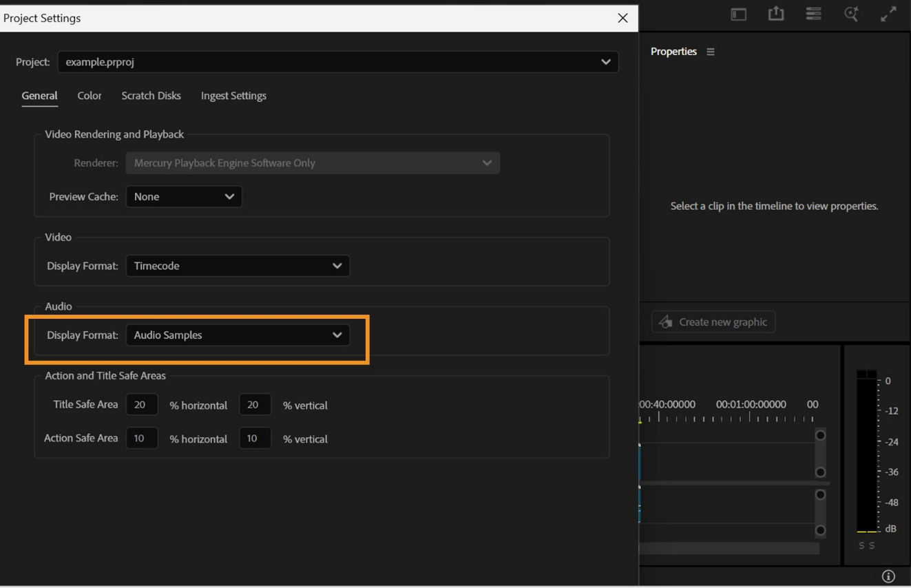
Task: Click the Title Safe Area horizontal value field
Action: [x=142, y=404]
